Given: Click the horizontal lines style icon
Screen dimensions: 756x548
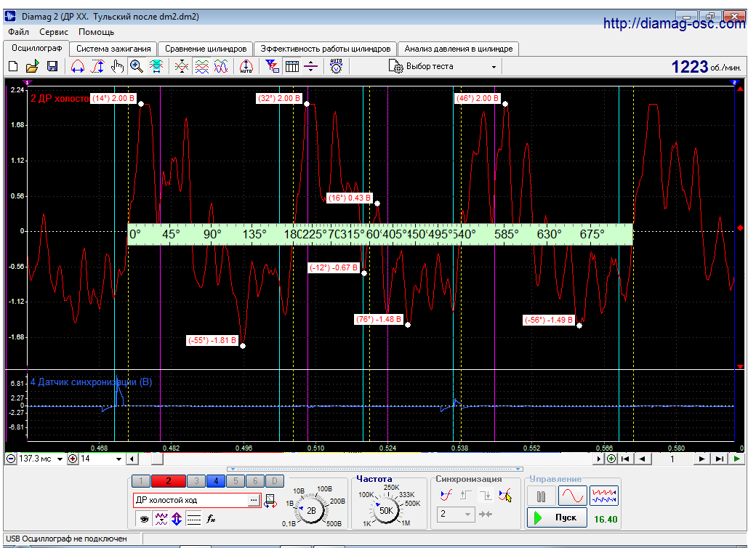Looking at the screenshot, I should click(x=193, y=519).
